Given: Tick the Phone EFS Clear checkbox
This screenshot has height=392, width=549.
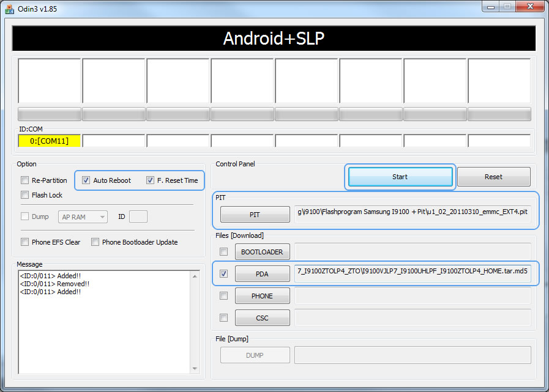Looking at the screenshot, I should [24, 242].
